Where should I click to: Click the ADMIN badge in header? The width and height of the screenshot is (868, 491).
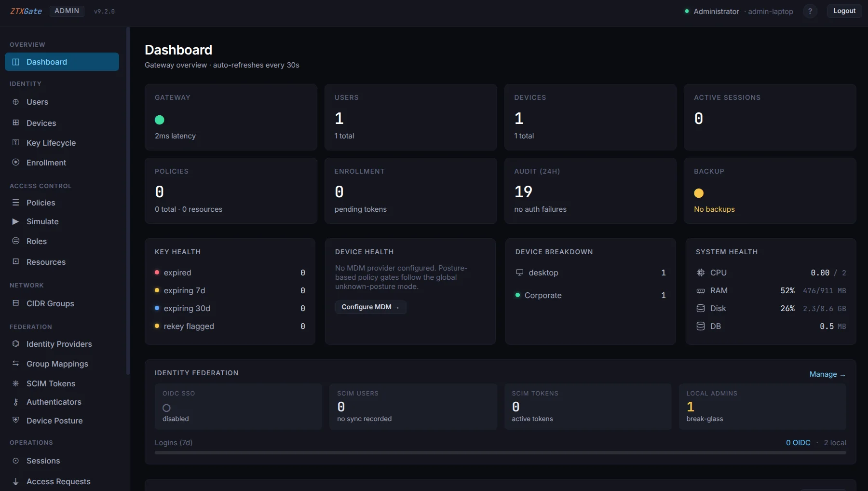tap(67, 11)
